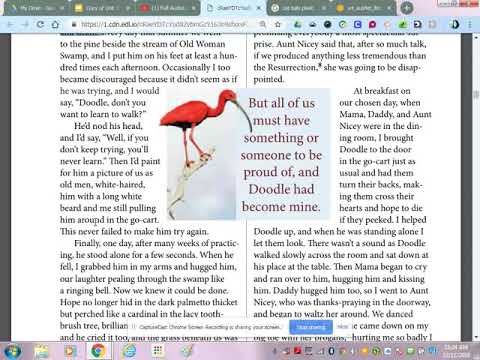This screenshot has height=360, width=480.
Task: Click the Bluetooth icon in system tray
Action: click(332, 351)
